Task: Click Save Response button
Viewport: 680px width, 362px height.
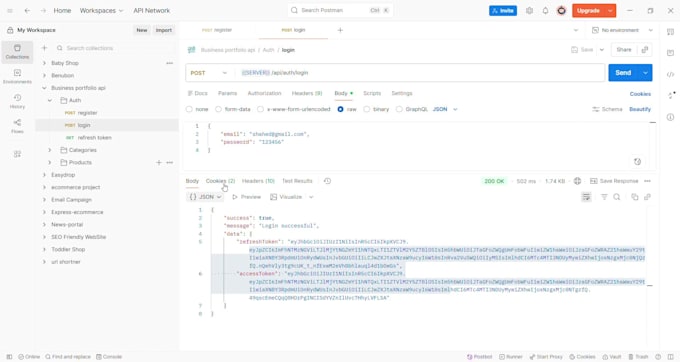Action: [x=614, y=181]
